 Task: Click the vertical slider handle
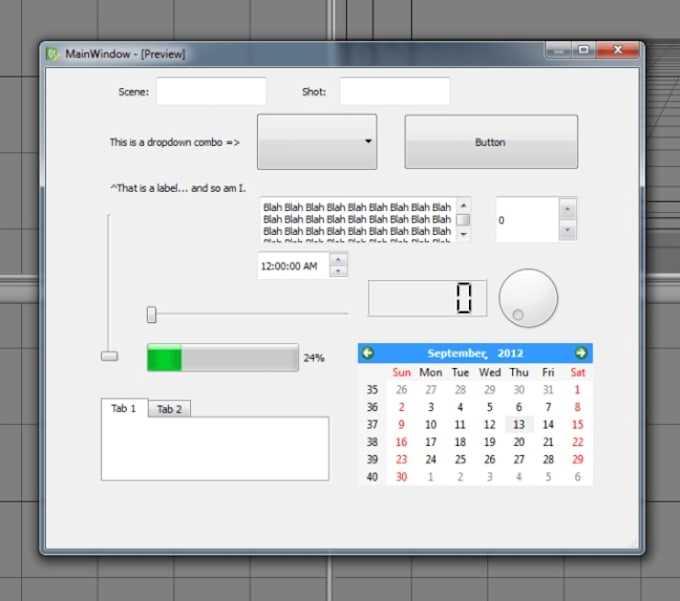click(109, 356)
